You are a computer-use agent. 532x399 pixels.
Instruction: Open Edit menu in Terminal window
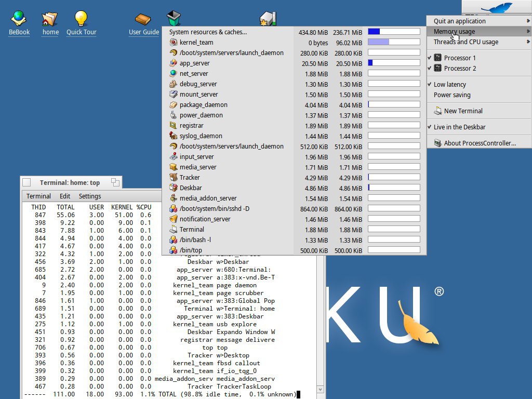click(65, 196)
